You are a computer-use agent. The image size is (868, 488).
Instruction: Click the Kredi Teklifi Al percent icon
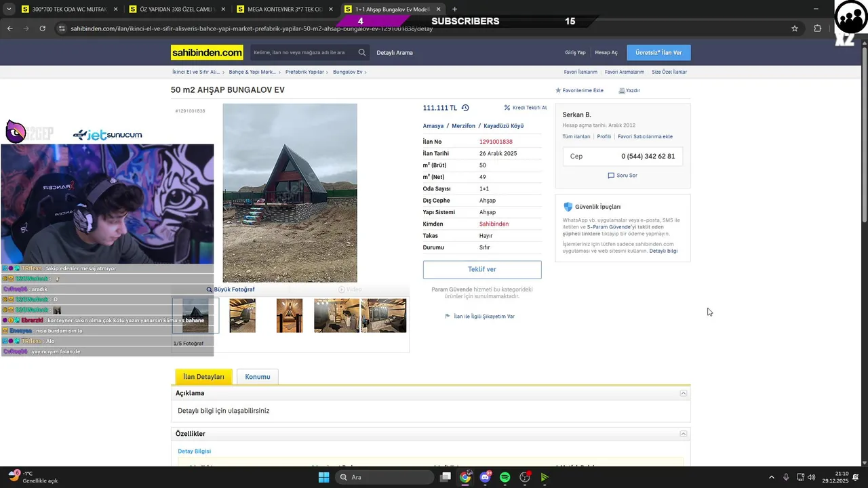click(507, 108)
